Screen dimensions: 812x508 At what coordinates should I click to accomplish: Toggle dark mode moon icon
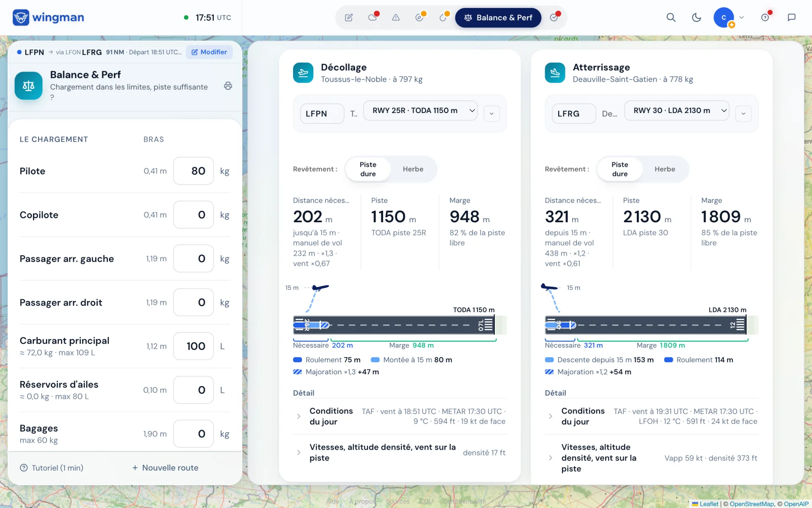point(697,18)
